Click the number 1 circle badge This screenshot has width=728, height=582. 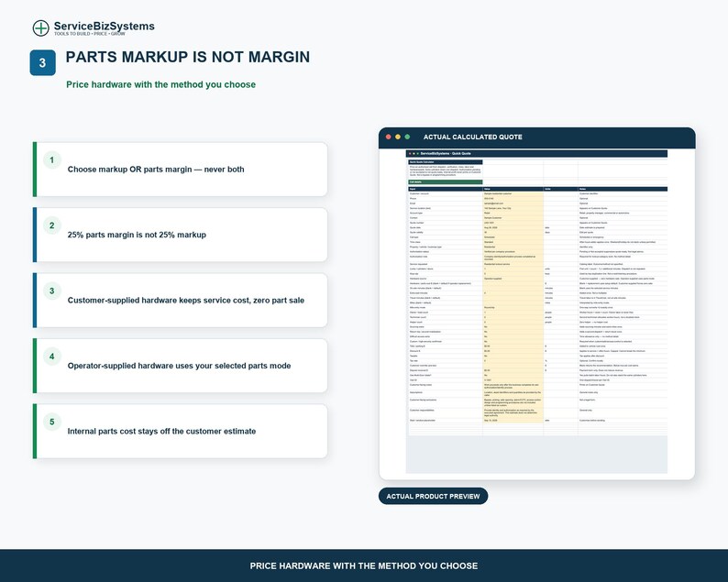(x=52, y=160)
